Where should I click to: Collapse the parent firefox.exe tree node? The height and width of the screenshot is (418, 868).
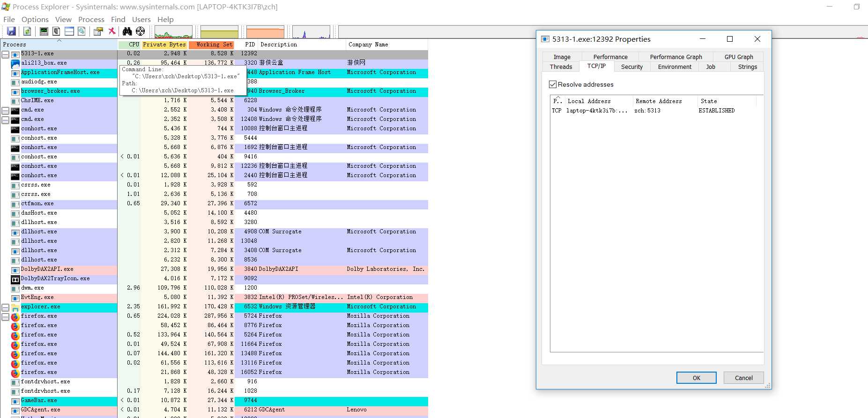tap(6, 317)
